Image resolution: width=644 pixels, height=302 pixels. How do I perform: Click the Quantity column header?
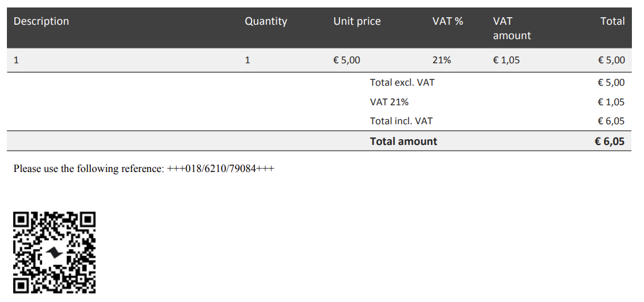point(266,21)
